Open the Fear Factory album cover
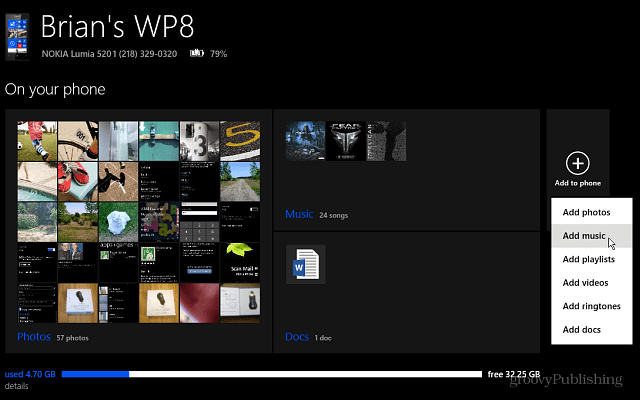640x400 pixels. (346, 141)
